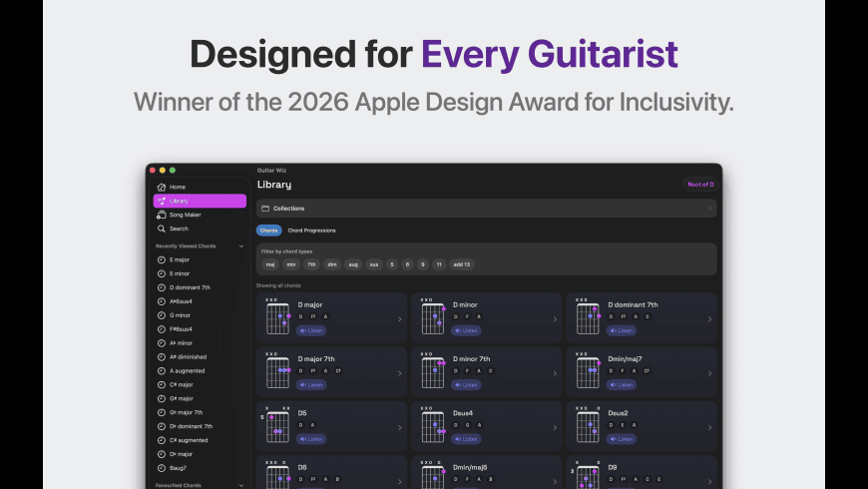The width and height of the screenshot is (868, 489).
Task: Listen to the Dmin/maj7 chord
Action: (622, 385)
